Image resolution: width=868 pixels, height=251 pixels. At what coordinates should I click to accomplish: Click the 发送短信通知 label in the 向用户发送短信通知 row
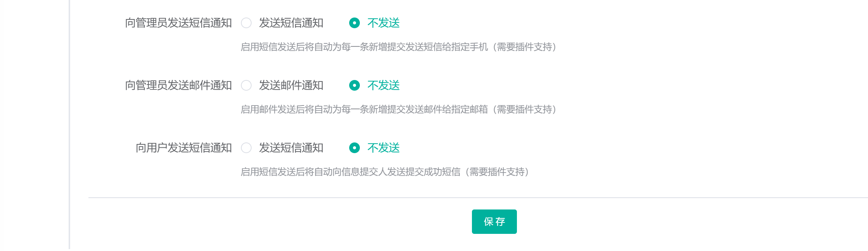[x=291, y=148]
